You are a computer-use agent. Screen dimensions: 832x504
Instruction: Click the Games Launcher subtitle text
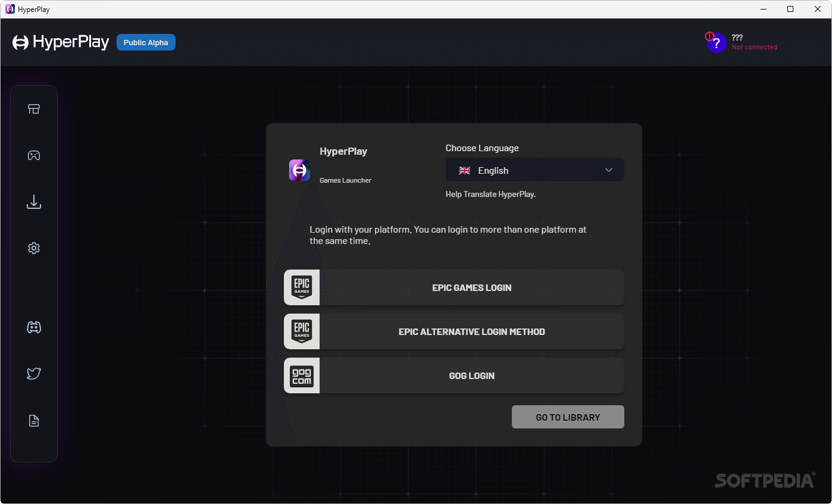point(345,180)
